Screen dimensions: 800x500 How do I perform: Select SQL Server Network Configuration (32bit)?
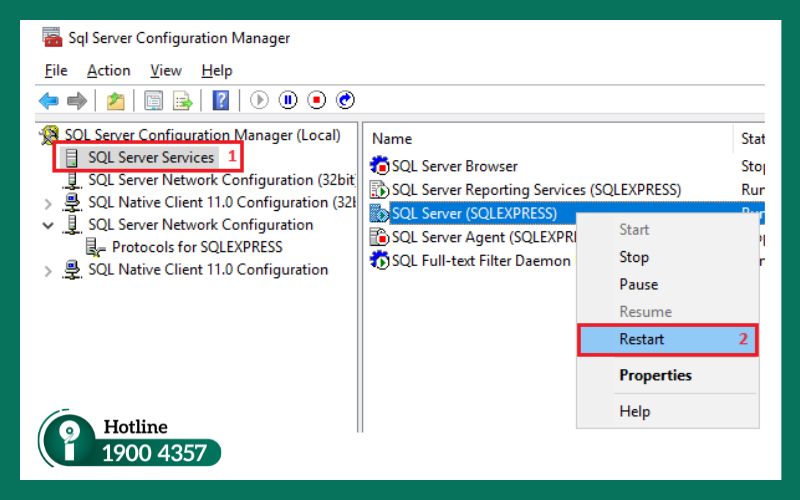pyautogui.click(x=222, y=180)
